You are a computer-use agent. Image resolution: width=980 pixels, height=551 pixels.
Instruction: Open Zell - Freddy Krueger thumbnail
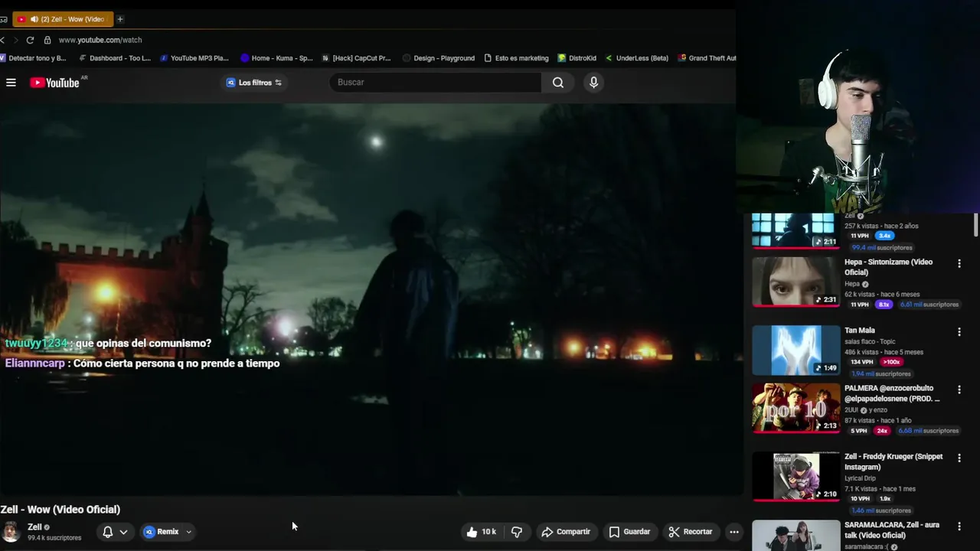coord(796,477)
